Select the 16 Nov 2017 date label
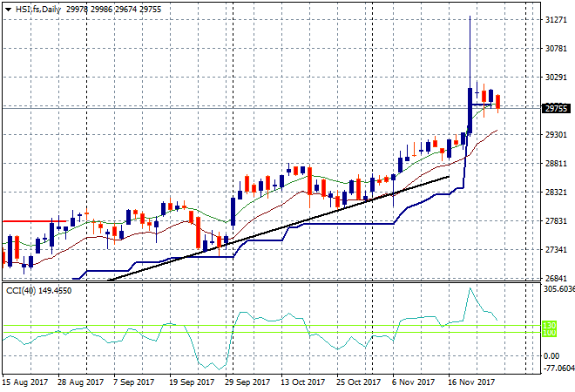 point(471,382)
